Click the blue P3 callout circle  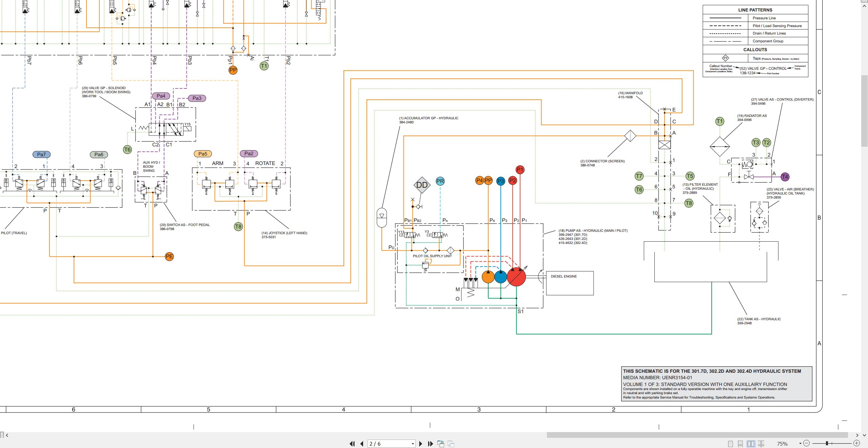[501, 181]
